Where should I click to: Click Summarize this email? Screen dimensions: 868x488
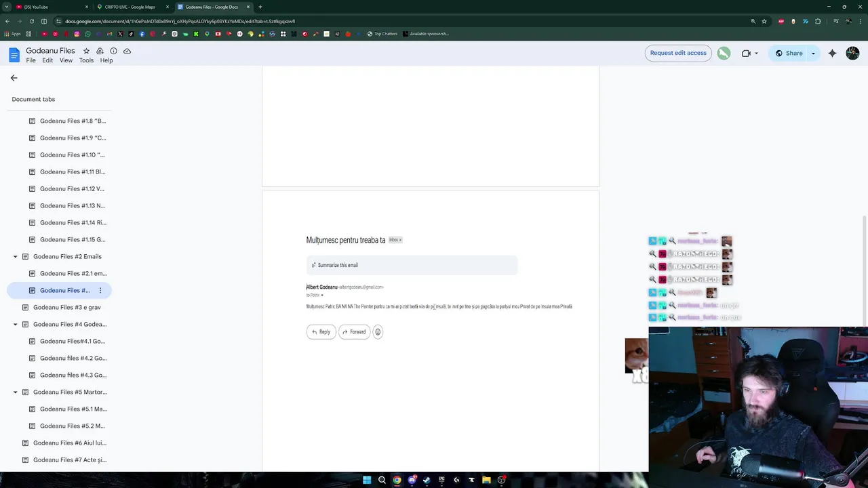pyautogui.click(x=412, y=265)
